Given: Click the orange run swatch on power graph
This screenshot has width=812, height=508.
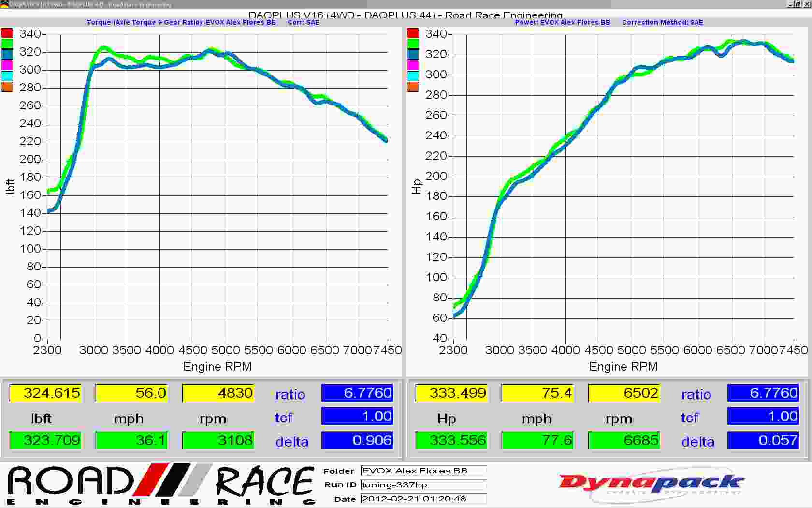Looking at the screenshot, I should tap(413, 87).
